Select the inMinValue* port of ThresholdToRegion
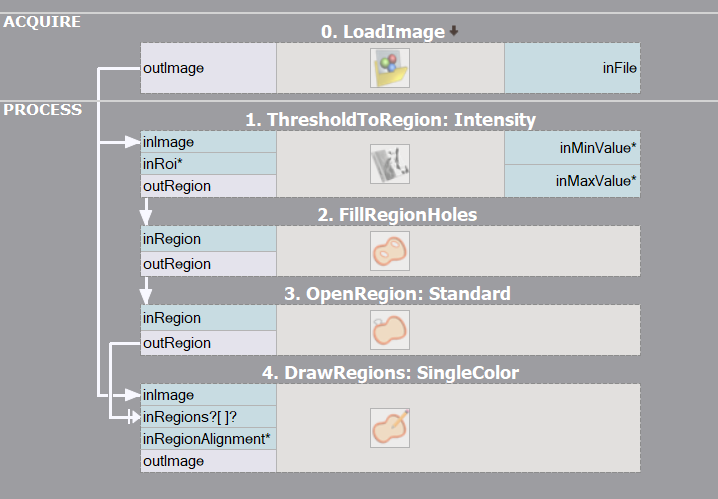 click(x=572, y=148)
